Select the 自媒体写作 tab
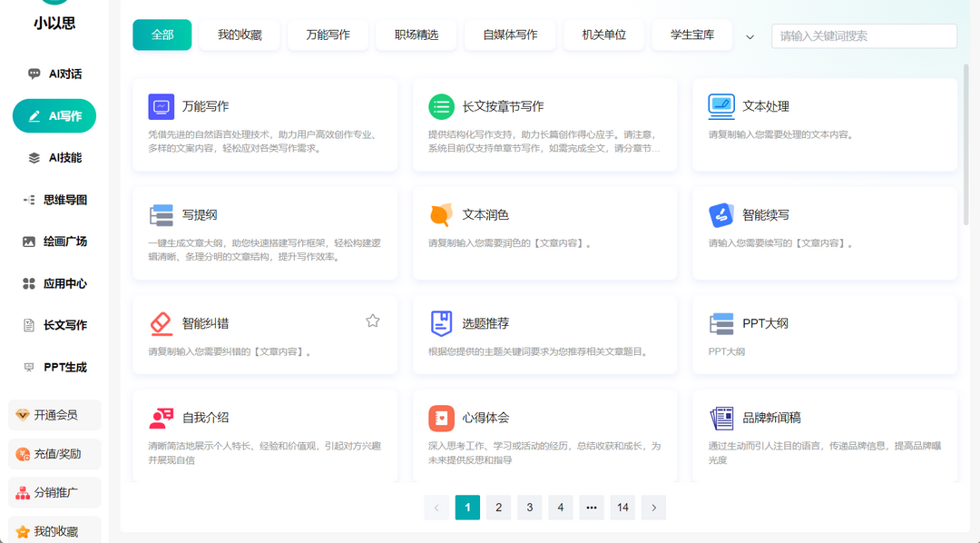Image resolution: width=980 pixels, height=543 pixels. [x=510, y=34]
